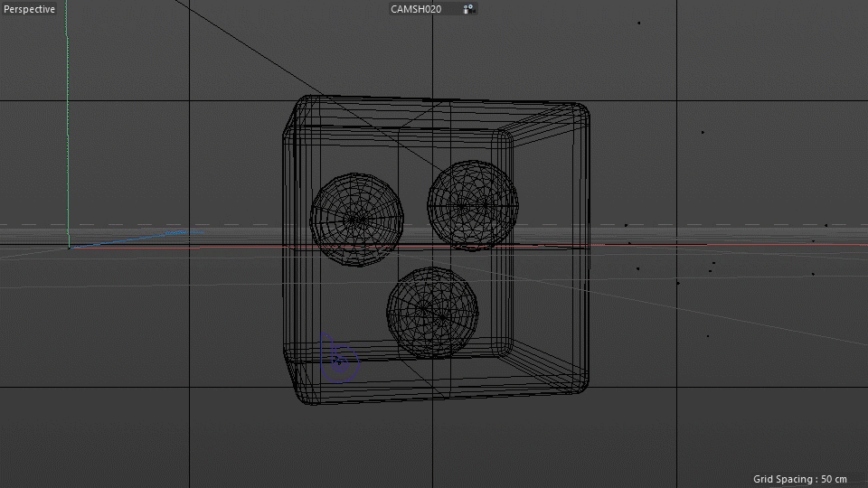Select the bottom wireframe sphere
Screen dimensions: 868x488
click(x=432, y=313)
